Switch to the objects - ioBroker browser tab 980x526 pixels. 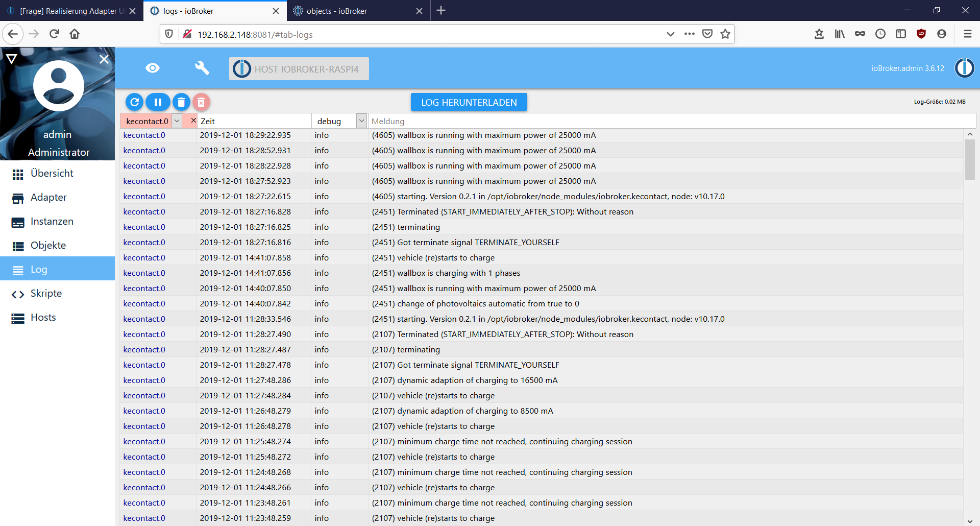coord(358,11)
